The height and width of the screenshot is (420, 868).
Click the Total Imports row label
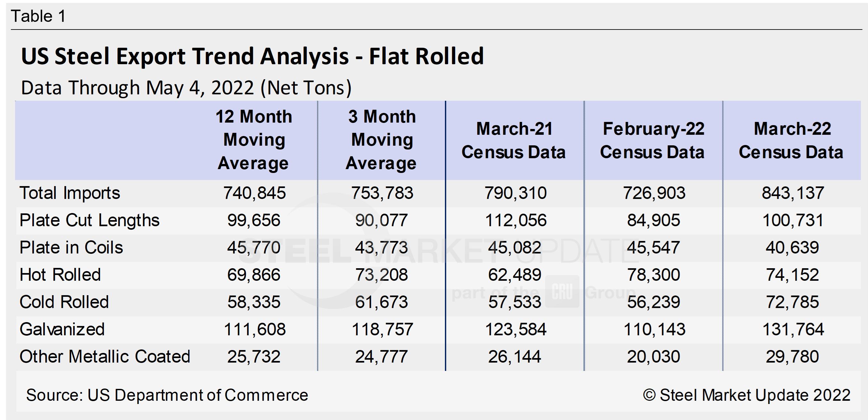[69, 193]
